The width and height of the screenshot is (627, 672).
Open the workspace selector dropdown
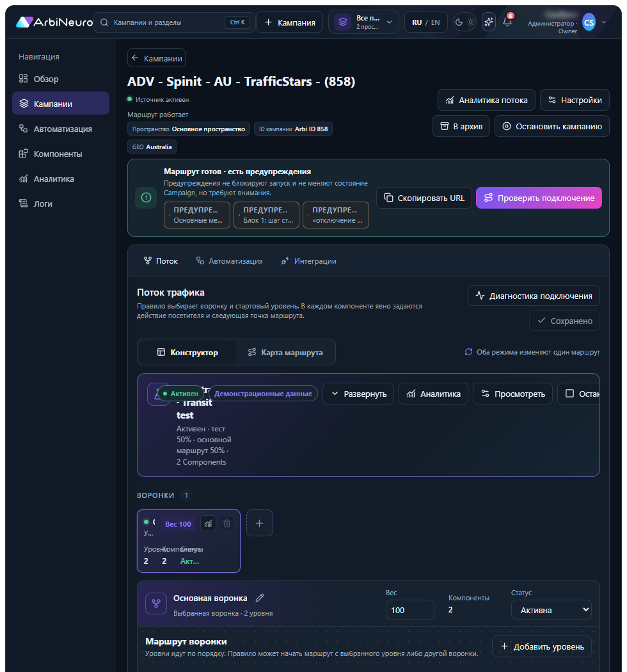tap(363, 22)
